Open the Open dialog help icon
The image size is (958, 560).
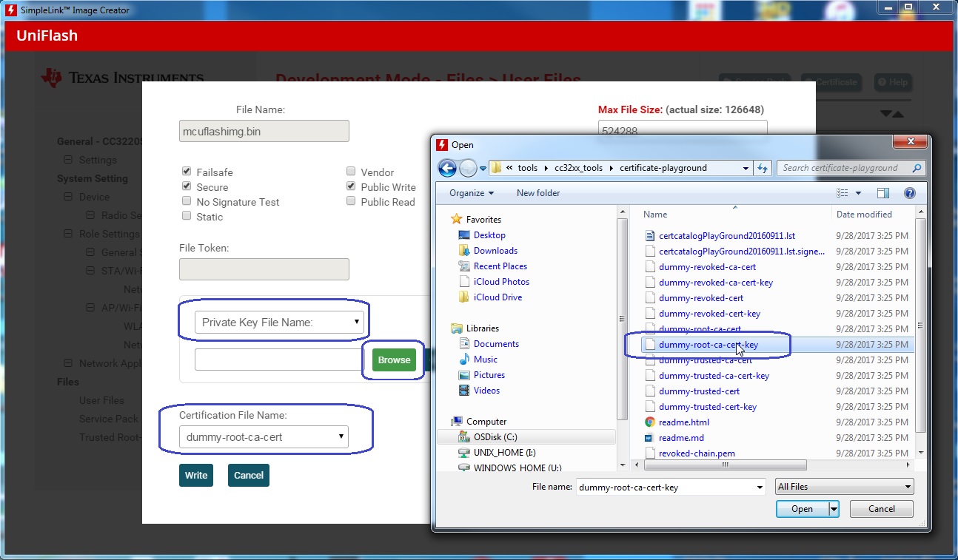click(910, 193)
